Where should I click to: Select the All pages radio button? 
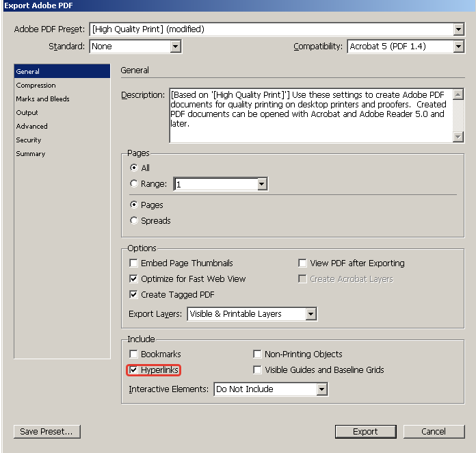[x=134, y=168]
